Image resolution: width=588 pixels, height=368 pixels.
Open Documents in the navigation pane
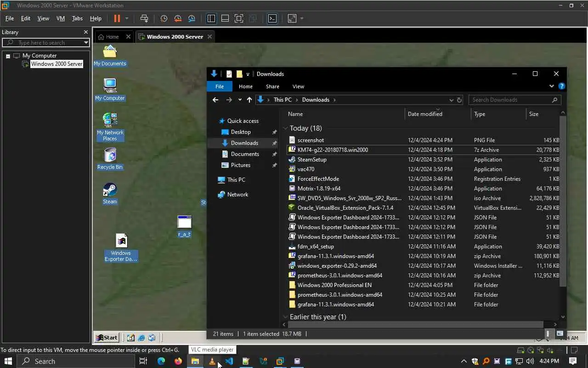point(245,154)
